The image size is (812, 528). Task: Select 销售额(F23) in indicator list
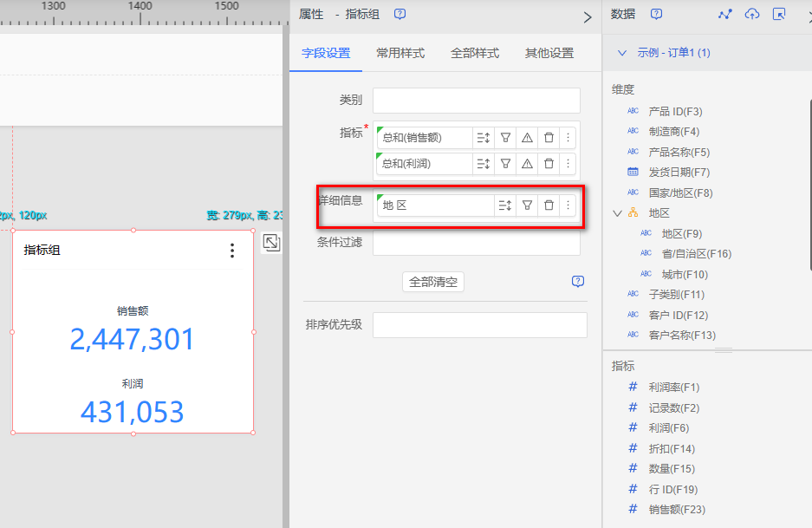pos(676,510)
